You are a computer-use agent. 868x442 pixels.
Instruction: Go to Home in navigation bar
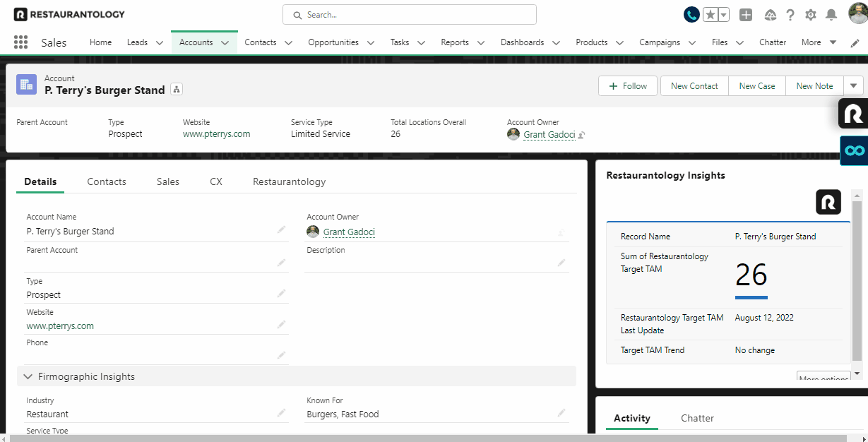(100, 42)
